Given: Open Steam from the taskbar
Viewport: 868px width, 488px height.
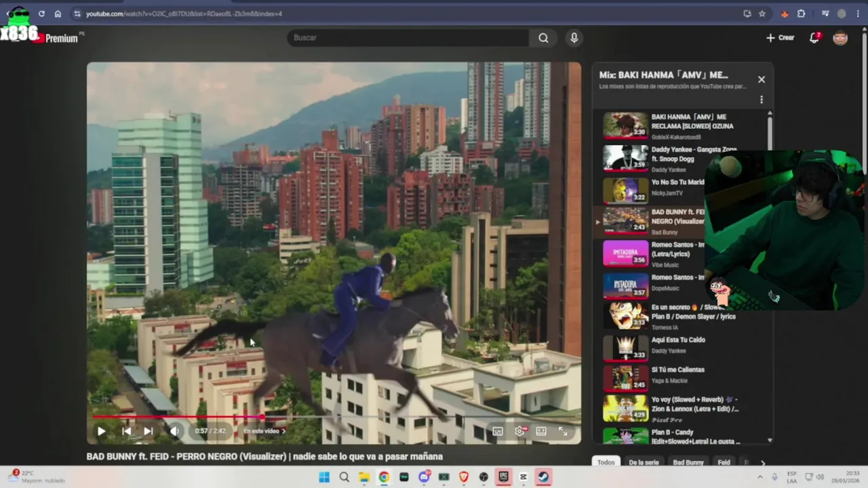Looking at the screenshot, I should pos(543,477).
